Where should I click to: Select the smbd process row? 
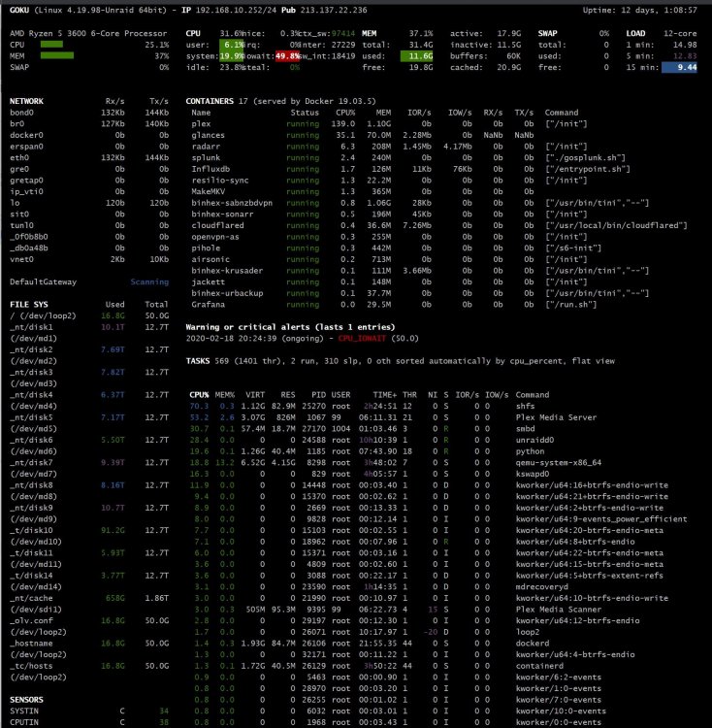pyautogui.click(x=362, y=428)
